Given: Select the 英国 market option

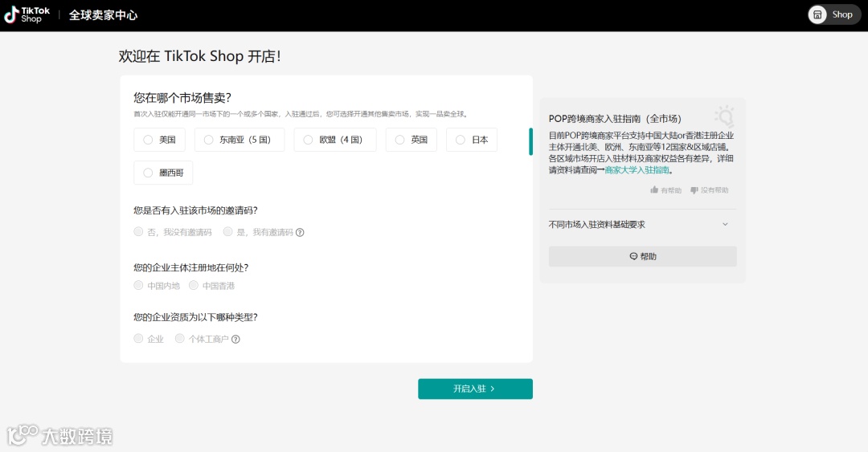Looking at the screenshot, I should pyautogui.click(x=411, y=140).
